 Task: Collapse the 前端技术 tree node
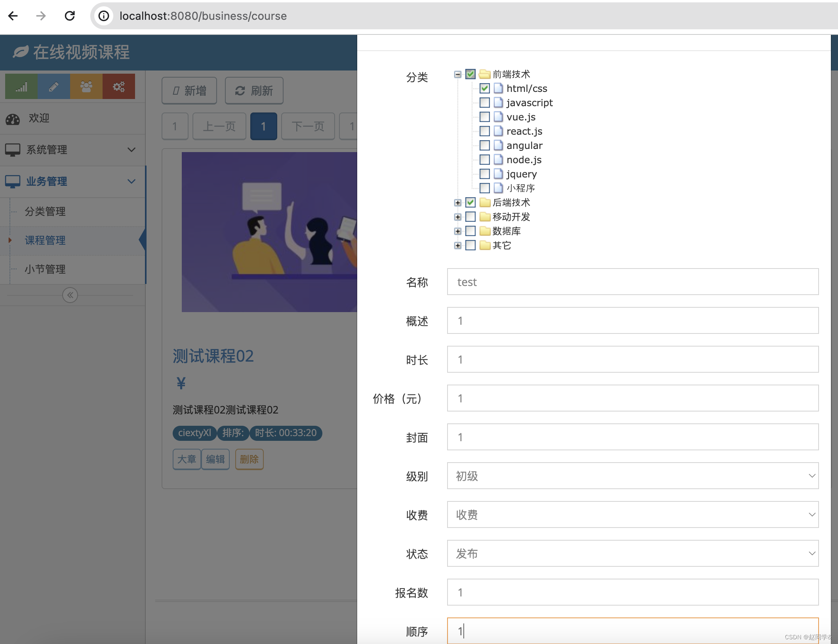point(458,74)
